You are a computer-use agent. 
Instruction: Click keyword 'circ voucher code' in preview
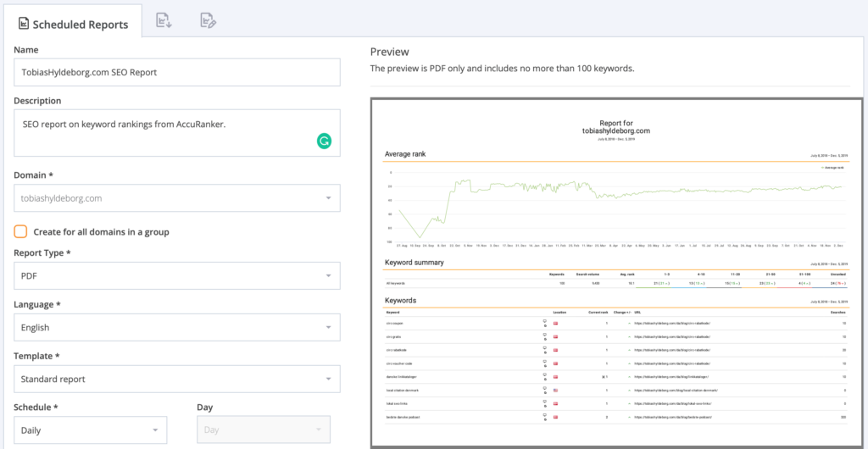click(399, 363)
